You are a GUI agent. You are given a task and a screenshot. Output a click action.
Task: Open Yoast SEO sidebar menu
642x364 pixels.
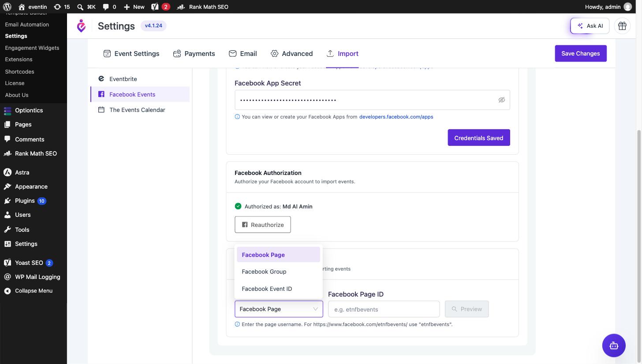(x=34, y=263)
